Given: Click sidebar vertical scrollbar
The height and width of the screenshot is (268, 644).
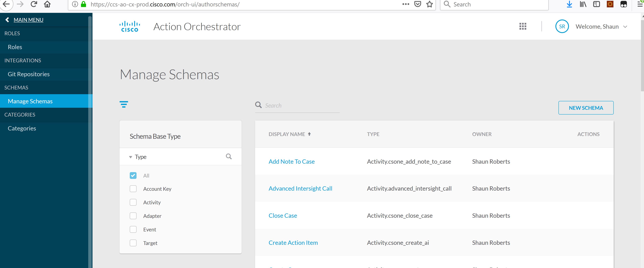Looking at the screenshot, I should 90,140.
